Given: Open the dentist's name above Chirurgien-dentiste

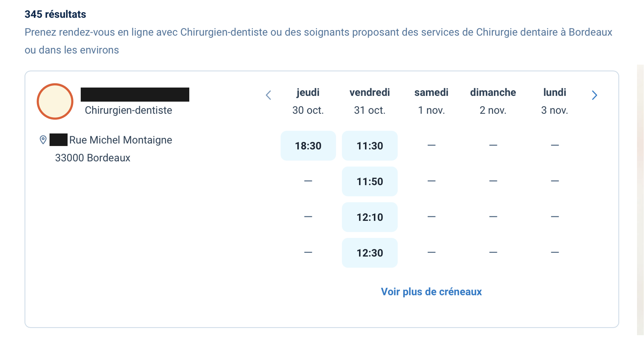Looking at the screenshot, I should (135, 95).
